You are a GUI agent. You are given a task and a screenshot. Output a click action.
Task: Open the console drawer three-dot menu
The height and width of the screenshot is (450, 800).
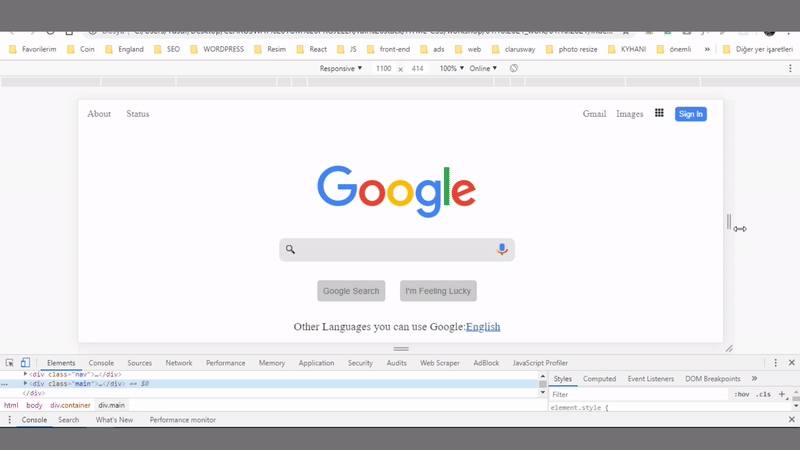click(x=9, y=419)
